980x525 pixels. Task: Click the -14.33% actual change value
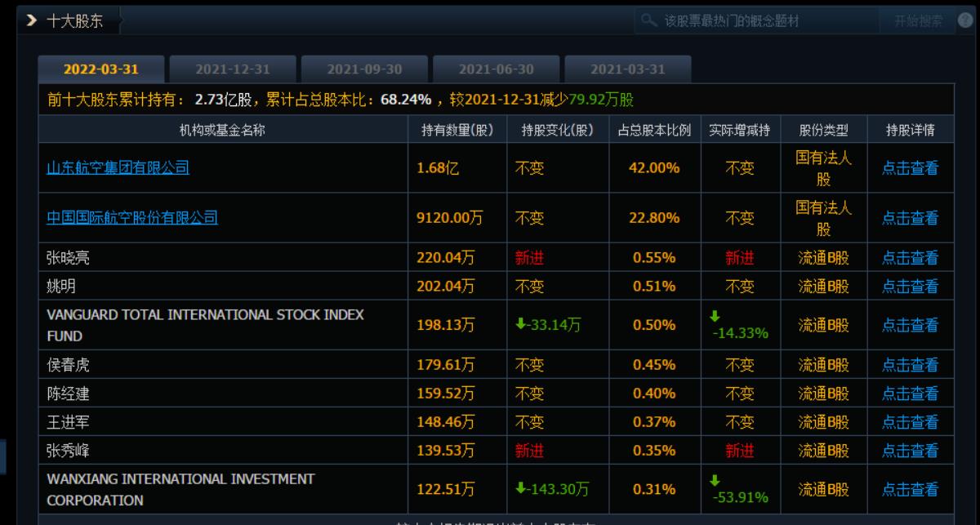click(x=740, y=335)
